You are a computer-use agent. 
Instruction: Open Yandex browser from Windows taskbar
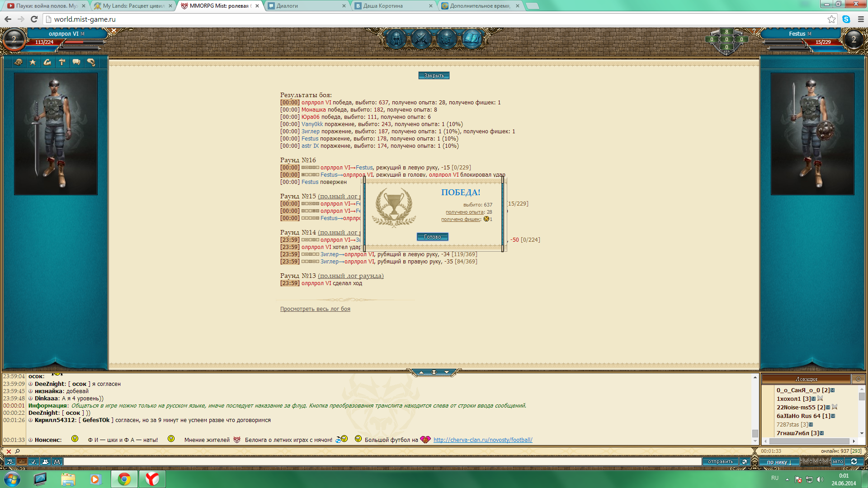point(152,479)
